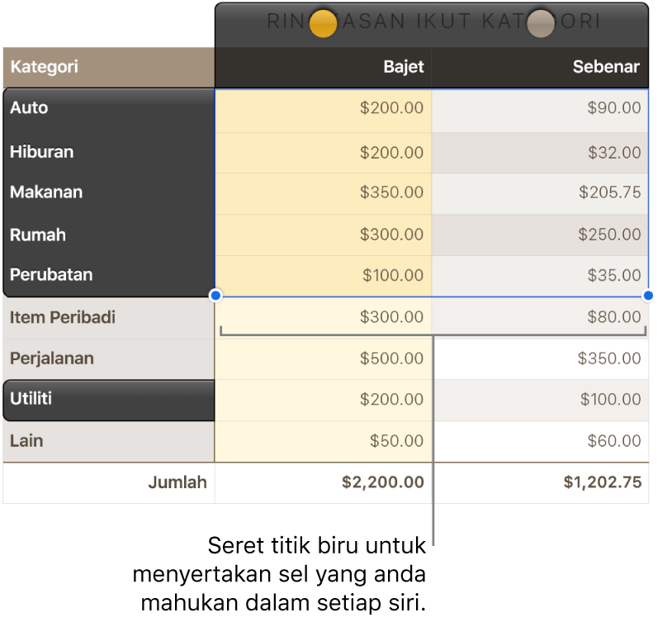This screenshot has width=672, height=622.
Task: Select the Makanan row label
Action: 108,192
